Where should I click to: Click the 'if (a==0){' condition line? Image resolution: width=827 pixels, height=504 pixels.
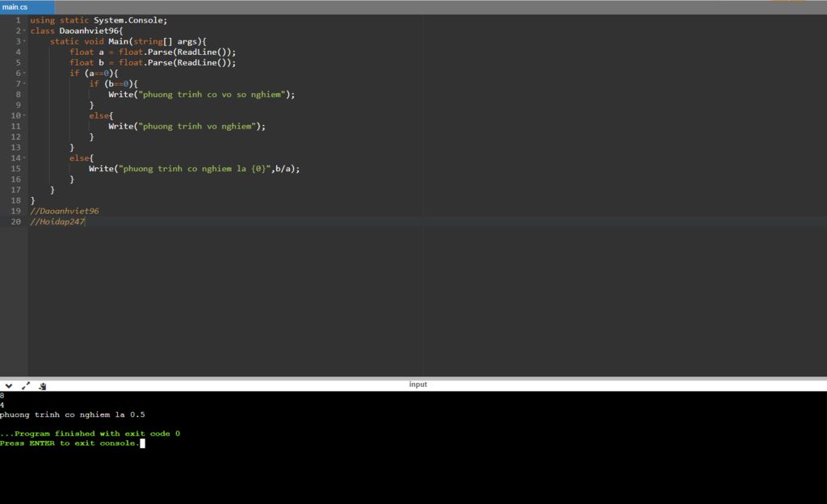pos(94,73)
